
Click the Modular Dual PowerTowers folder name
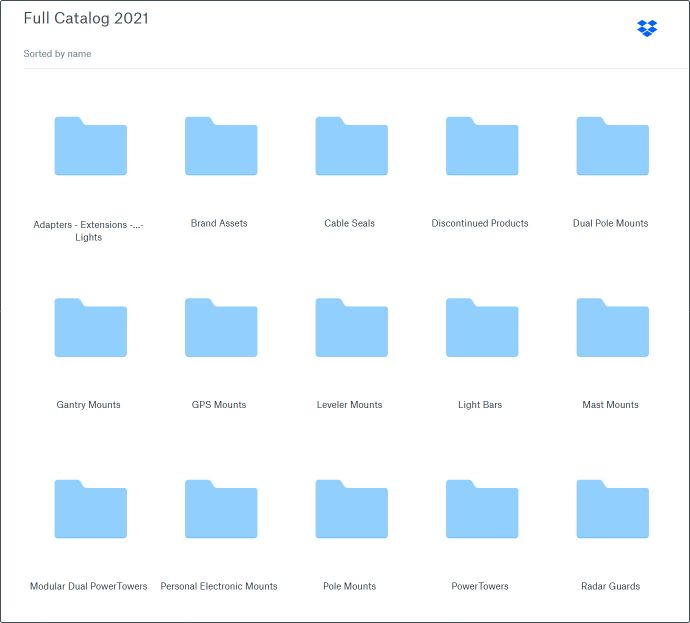point(89,586)
